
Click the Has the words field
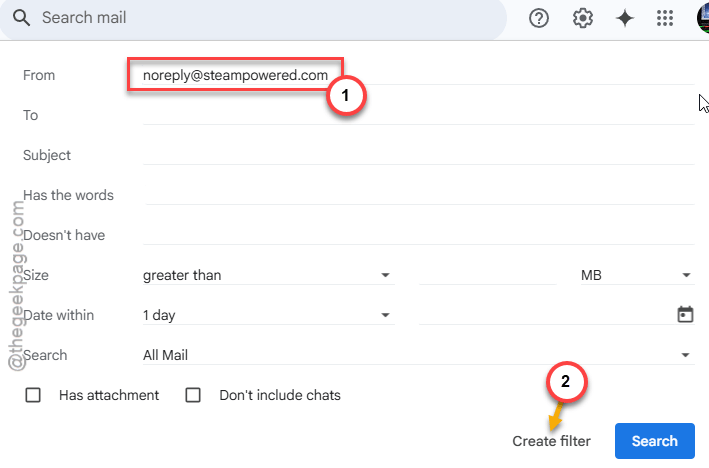[x=418, y=195]
